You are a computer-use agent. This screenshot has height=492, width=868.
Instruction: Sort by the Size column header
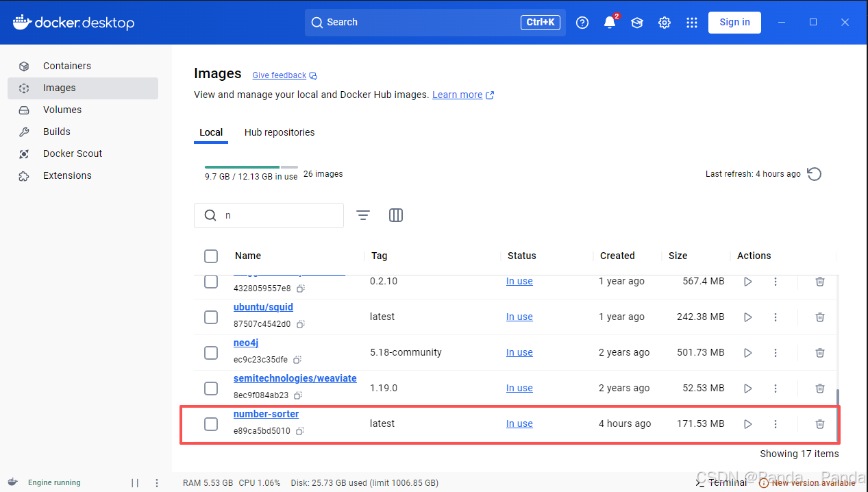tap(678, 256)
